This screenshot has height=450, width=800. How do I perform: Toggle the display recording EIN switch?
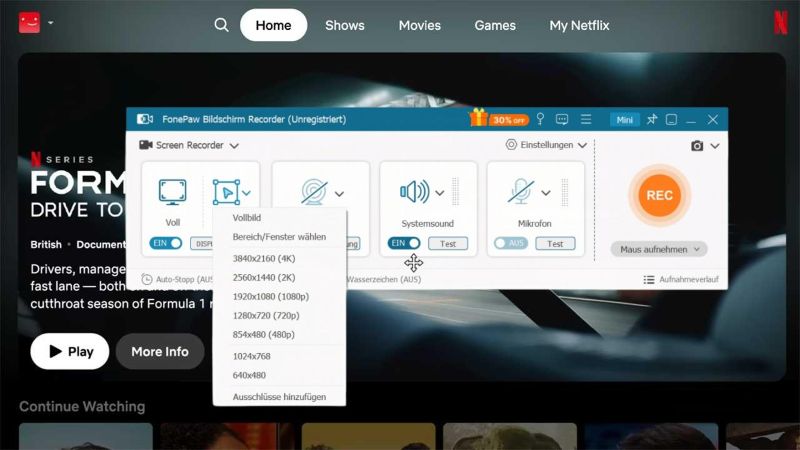click(x=166, y=243)
